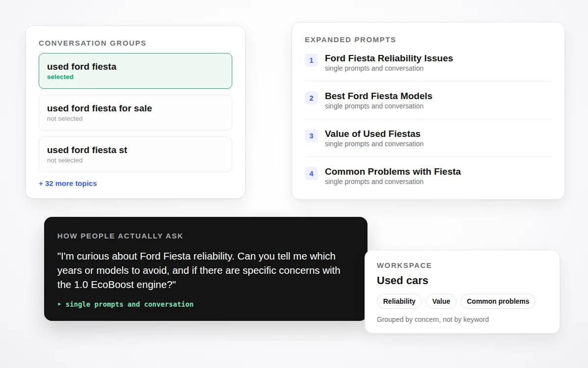Screen dimensions: 588x368
Task: Select the "used ford fiesta st" group
Action: [x=135, y=154]
